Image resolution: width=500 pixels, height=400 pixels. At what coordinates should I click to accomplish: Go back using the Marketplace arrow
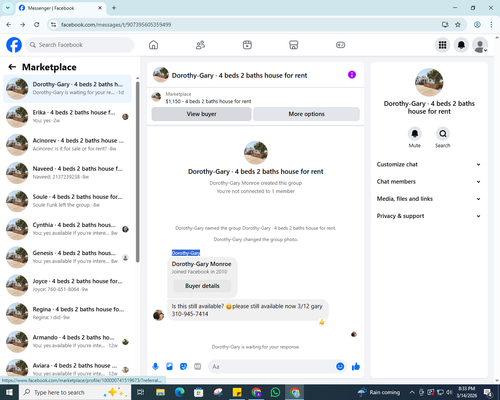click(x=12, y=67)
